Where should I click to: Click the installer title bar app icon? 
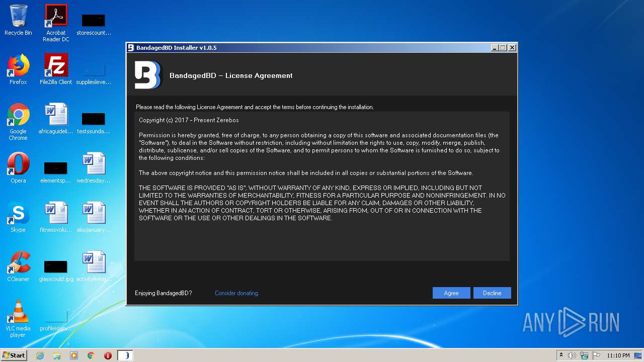(131, 48)
